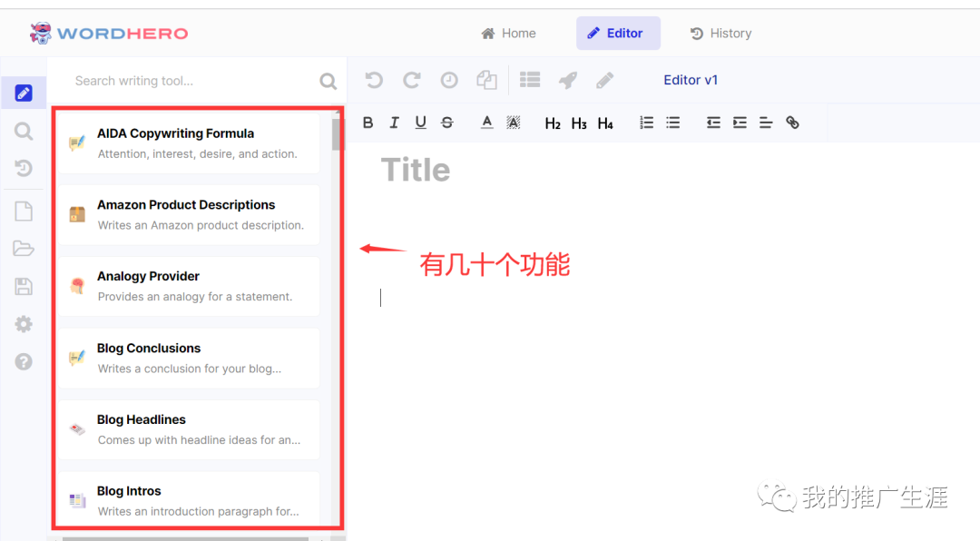The height and width of the screenshot is (541, 980).
Task: Click the Editor v1 label
Action: point(691,80)
